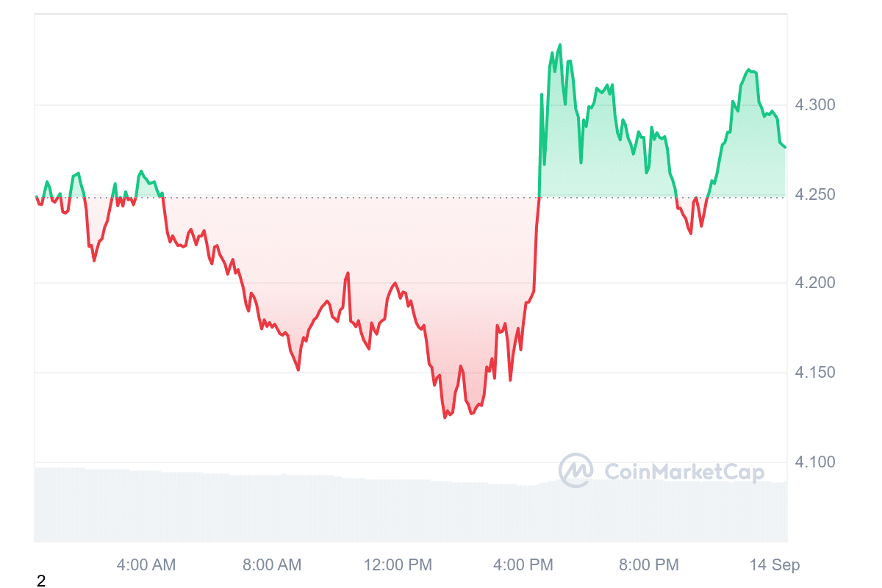Click the starting point of the price line
The width and height of the screenshot is (882, 588).
[x=36, y=197]
